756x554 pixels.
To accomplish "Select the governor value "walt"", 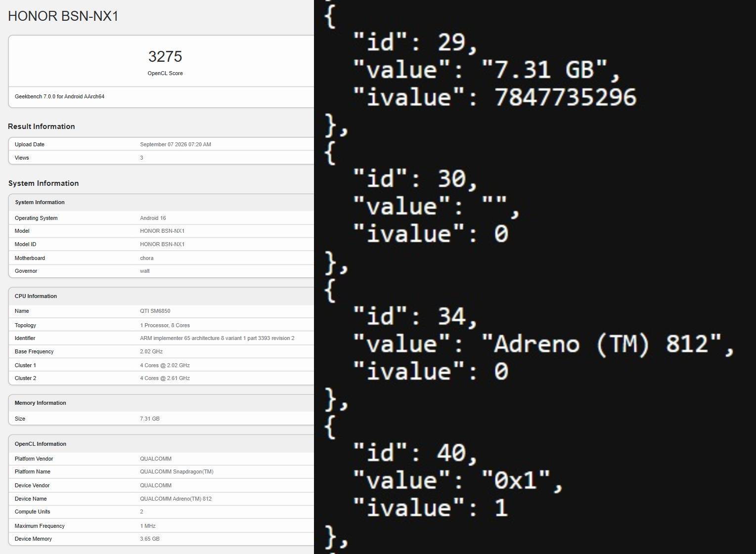I will [x=145, y=271].
